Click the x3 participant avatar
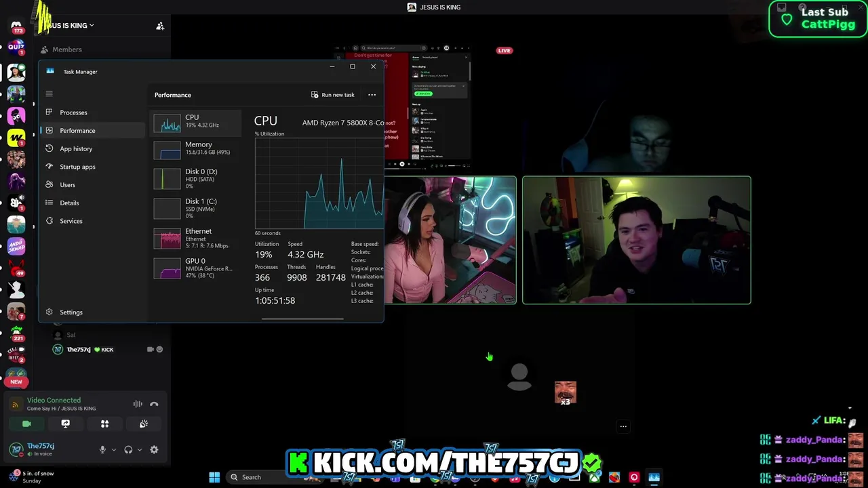Screen dimensions: 868x488 [566, 392]
